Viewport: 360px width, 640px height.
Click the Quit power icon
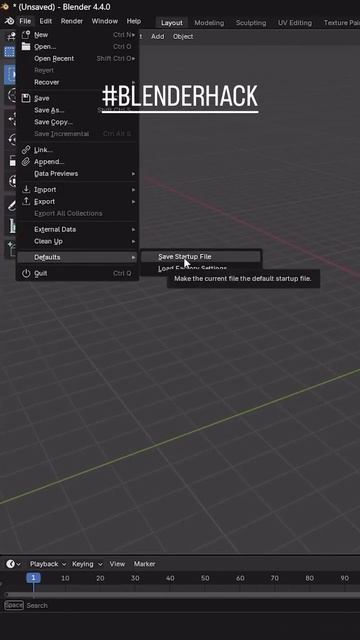[26, 273]
